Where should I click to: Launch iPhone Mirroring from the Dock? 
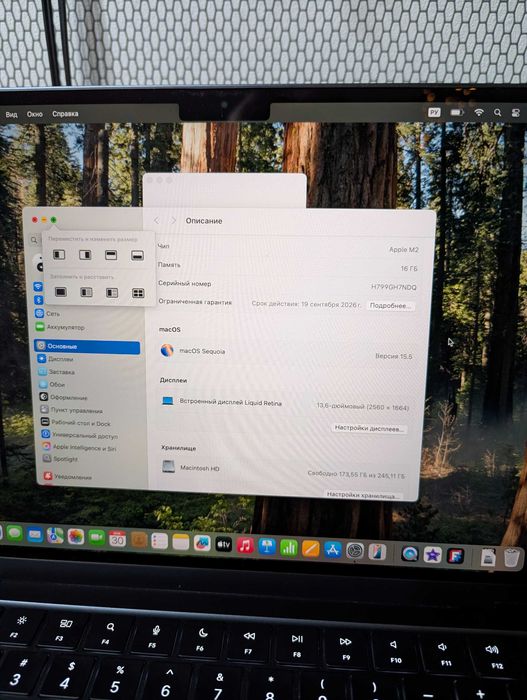[377, 552]
